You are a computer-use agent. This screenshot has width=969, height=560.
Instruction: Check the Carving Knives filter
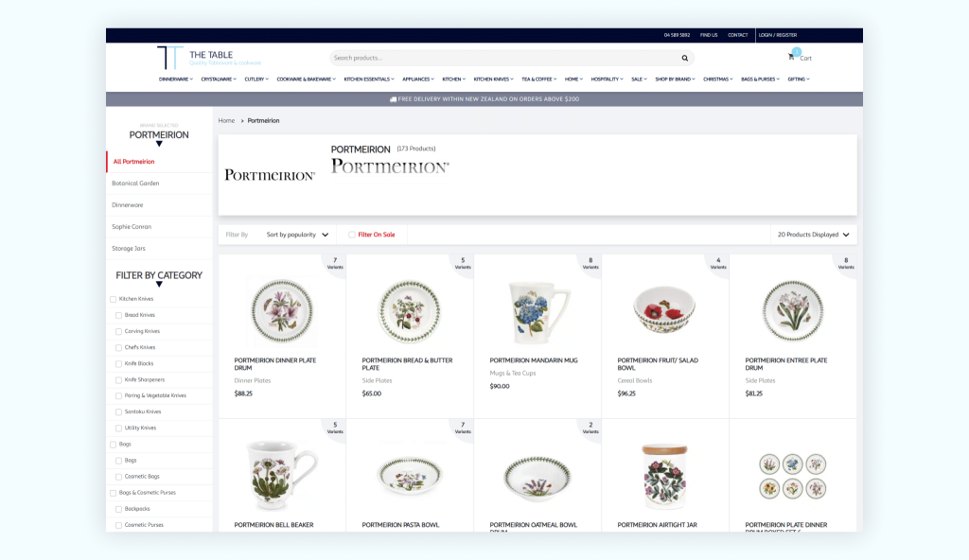tap(118, 331)
